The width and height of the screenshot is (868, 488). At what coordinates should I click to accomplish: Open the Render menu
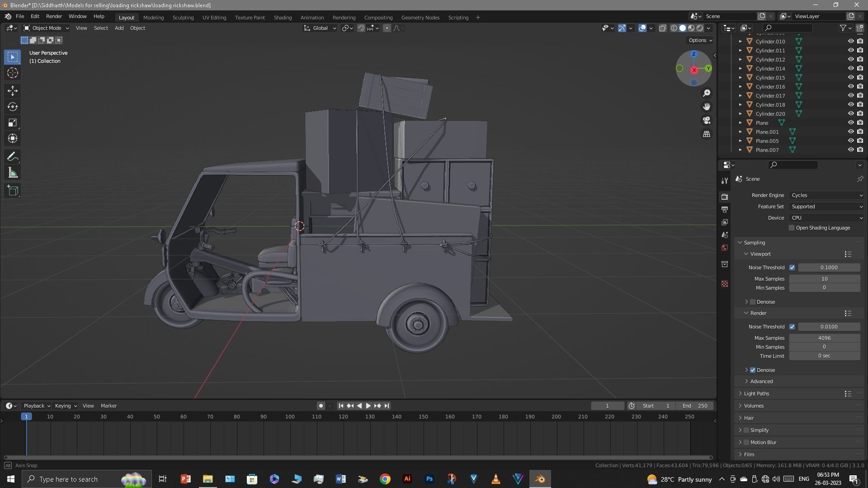(54, 16)
